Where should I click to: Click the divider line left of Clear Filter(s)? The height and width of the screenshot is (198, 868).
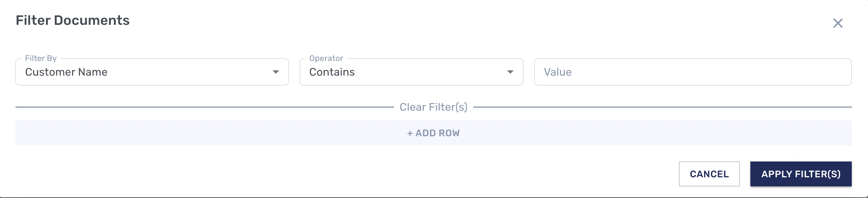204,107
